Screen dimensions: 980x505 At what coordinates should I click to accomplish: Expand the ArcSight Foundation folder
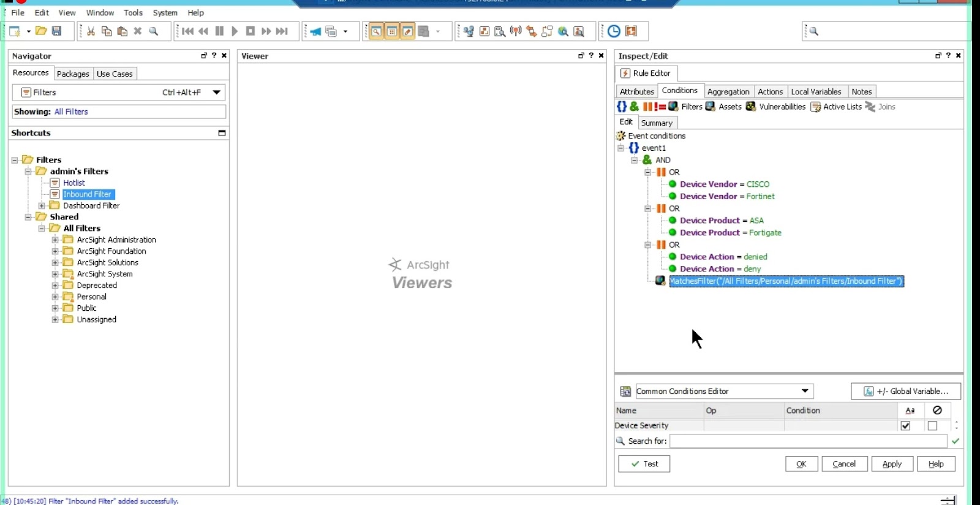[x=55, y=251]
